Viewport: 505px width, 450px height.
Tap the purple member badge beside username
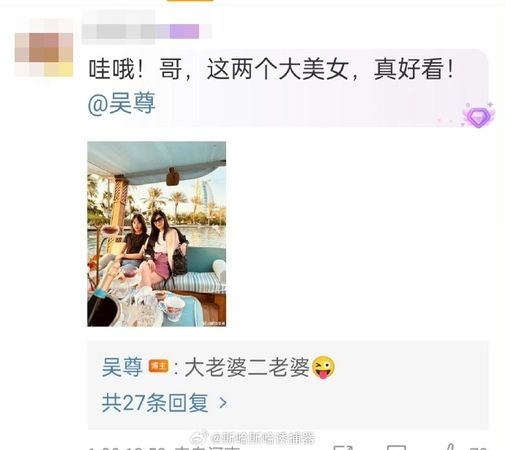coord(184,32)
